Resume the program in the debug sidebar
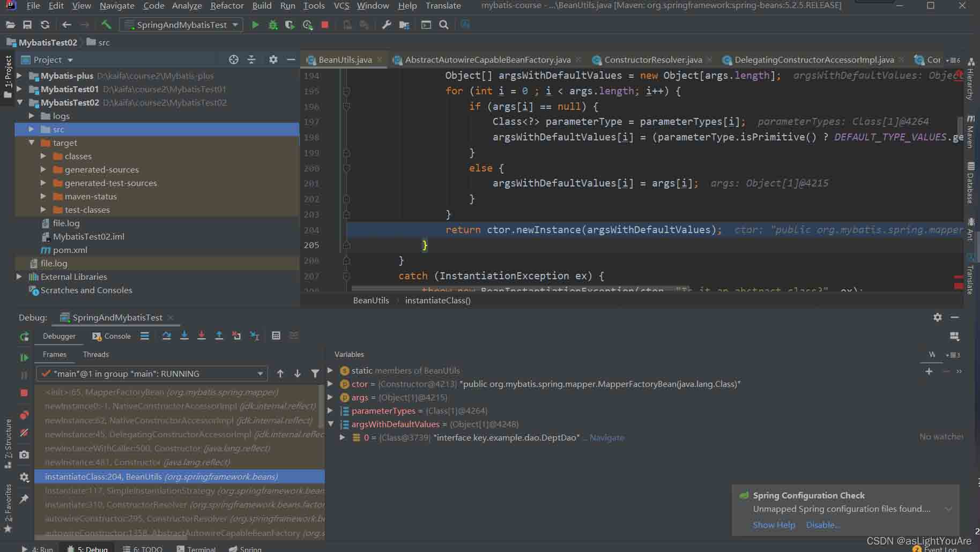This screenshot has width=980, height=552. tap(24, 357)
